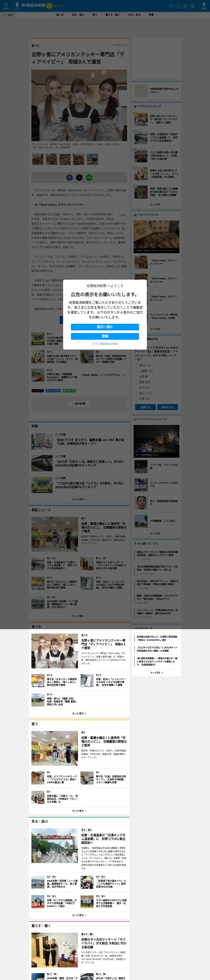
Task: Open the 見る・遊ぶ nav menu item
Action: coord(78,15)
